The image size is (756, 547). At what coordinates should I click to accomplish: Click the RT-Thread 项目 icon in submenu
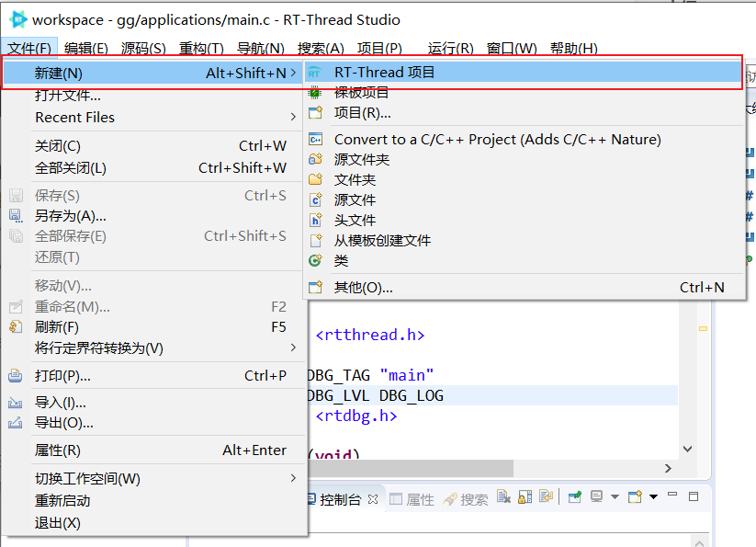[314, 73]
